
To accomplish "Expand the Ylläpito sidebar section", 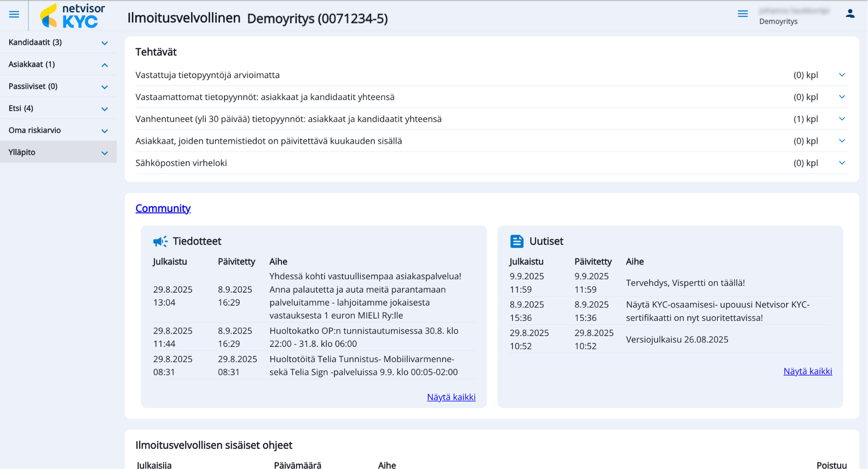I will [x=104, y=154].
